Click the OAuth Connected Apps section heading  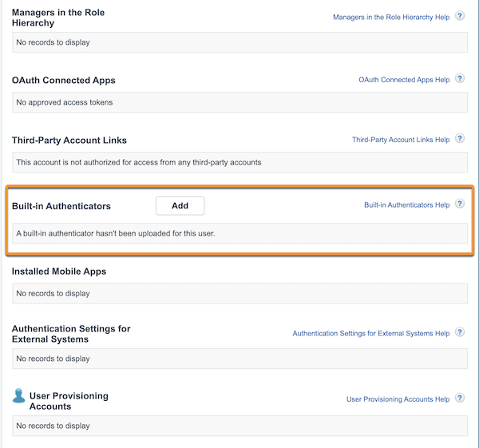pyautogui.click(x=64, y=81)
